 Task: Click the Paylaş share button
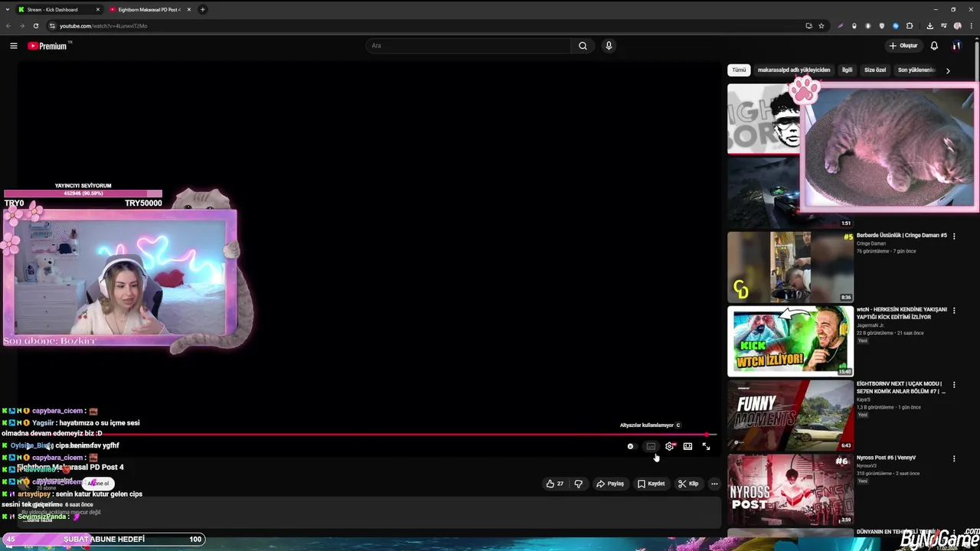(610, 484)
